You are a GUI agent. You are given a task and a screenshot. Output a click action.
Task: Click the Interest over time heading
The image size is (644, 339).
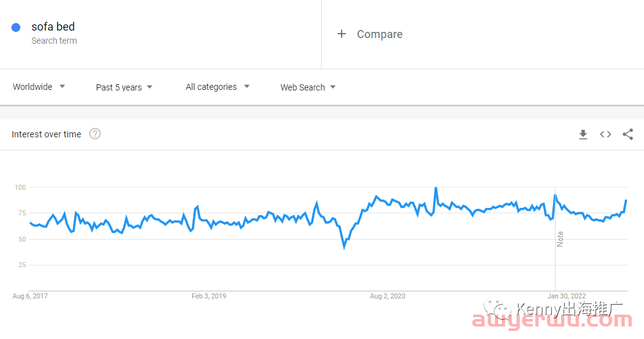click(x=46, y=134)
